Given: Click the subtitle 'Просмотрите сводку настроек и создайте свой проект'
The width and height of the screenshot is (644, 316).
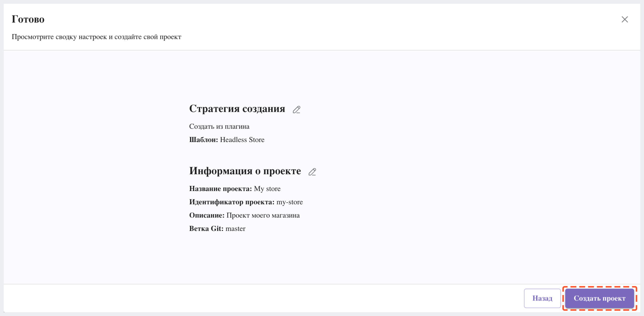Looking at the screenshot, I should point(97,37).
